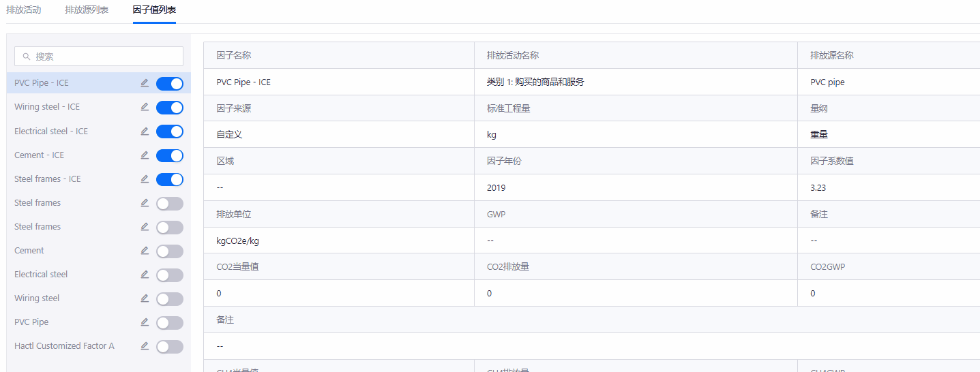
Task: Click pencil icon beside plain Cement entry
Action: tap(145, 250)
